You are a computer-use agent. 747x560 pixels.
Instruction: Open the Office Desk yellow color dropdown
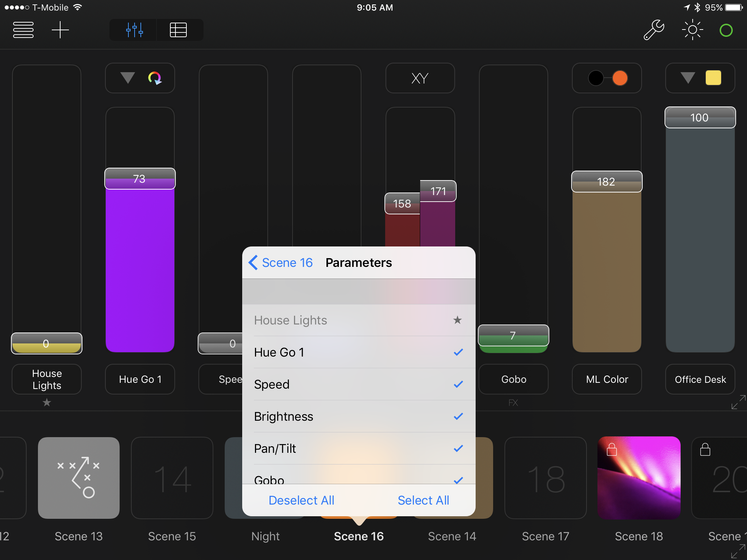(700, 78)
